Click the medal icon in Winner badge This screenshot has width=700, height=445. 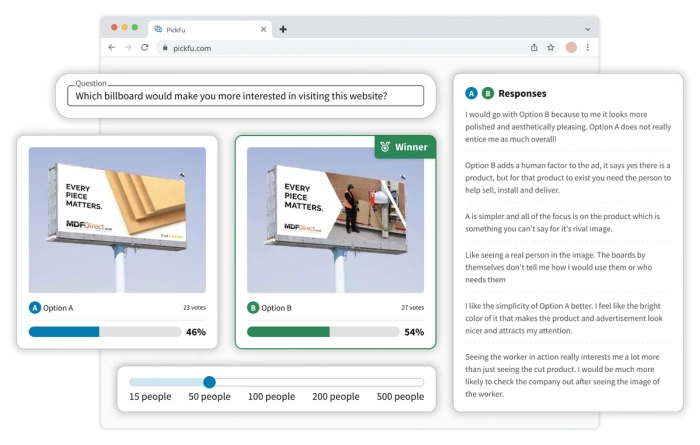click(385, 147)
